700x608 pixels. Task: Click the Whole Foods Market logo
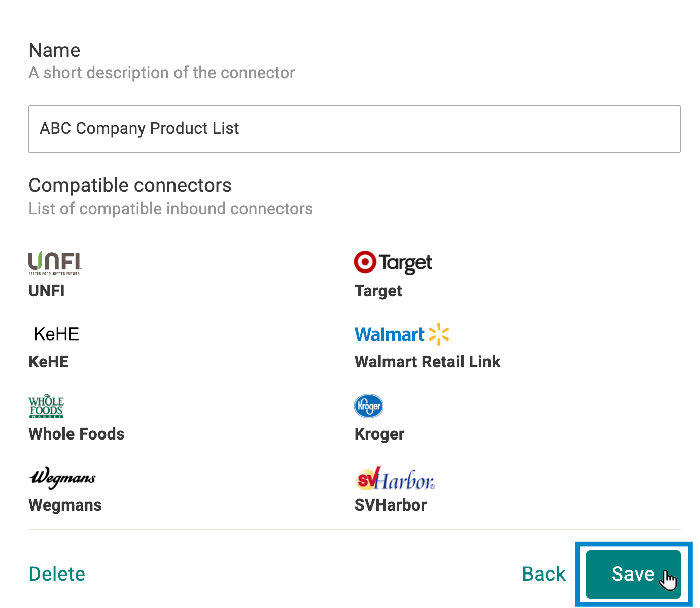point(46,406)
